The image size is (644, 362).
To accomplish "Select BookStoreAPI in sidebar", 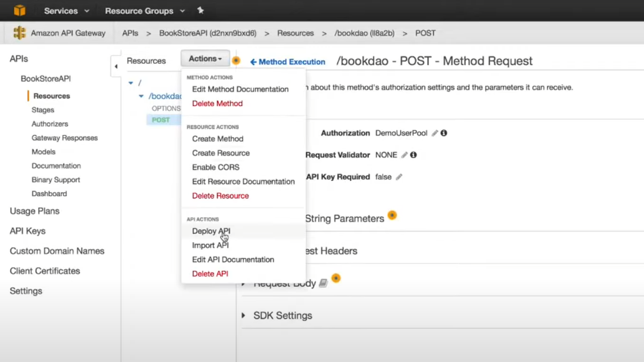I will [46, 79].
